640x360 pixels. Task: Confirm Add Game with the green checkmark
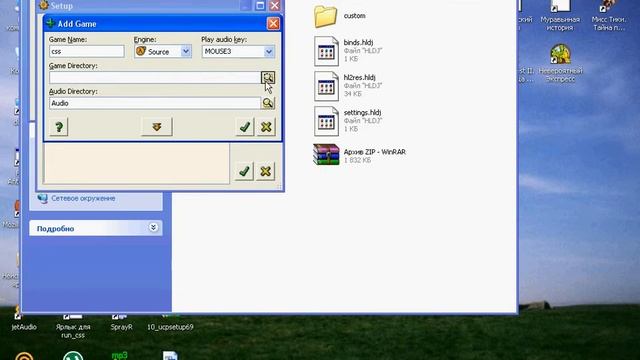tap(244, 127)
